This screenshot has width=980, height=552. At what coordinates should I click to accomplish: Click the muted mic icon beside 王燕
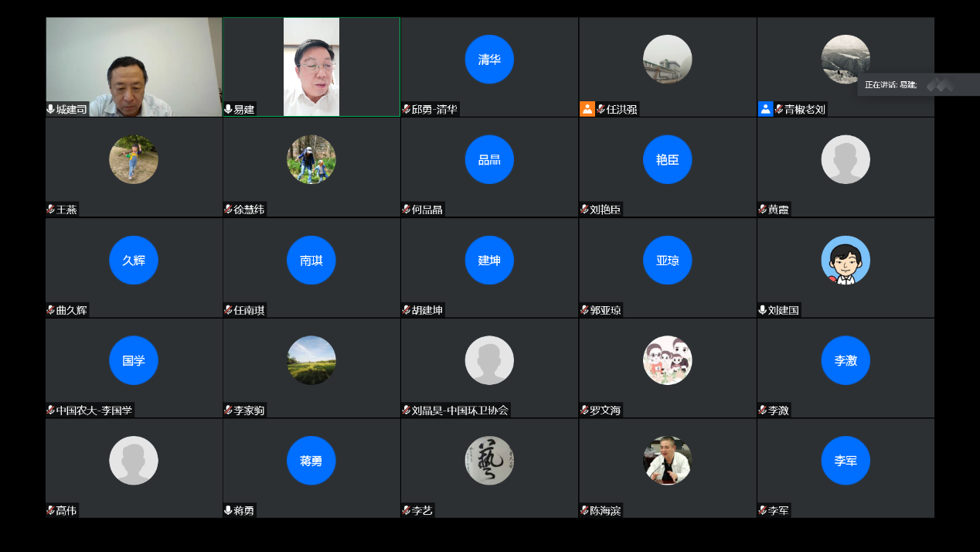point(51,210)
